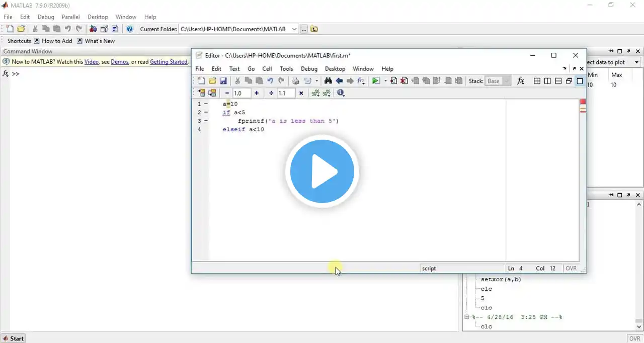Open the Editor's Text menu
Screen dimensions: 644x343
pyautogui.click(x=234, y=69)
